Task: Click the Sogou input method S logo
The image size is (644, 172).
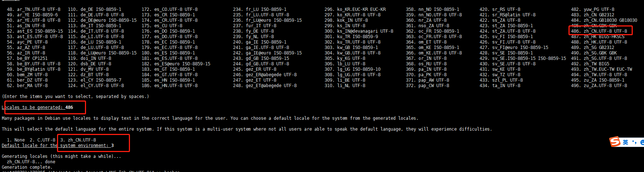Action: 615,142
